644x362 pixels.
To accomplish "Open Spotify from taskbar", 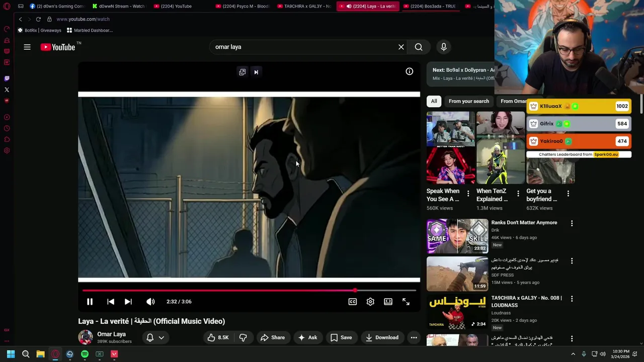I will coord(85,354).
